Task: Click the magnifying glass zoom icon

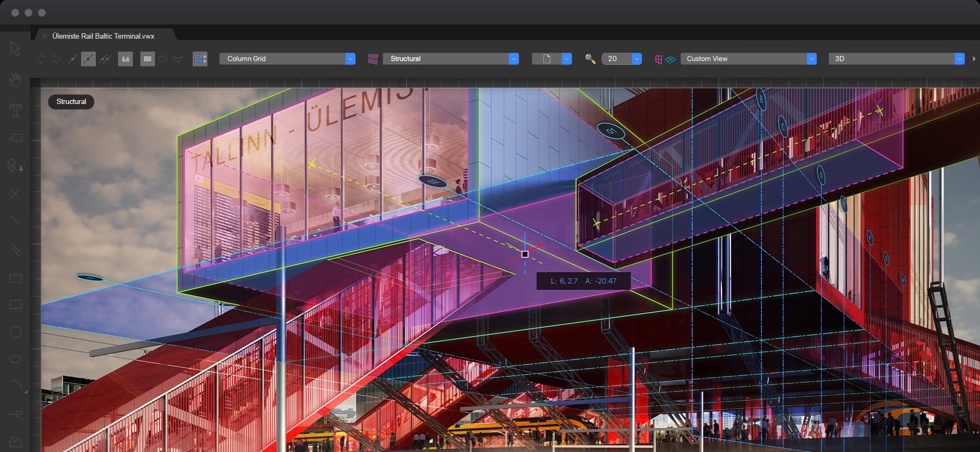Action: pos(590,59)
